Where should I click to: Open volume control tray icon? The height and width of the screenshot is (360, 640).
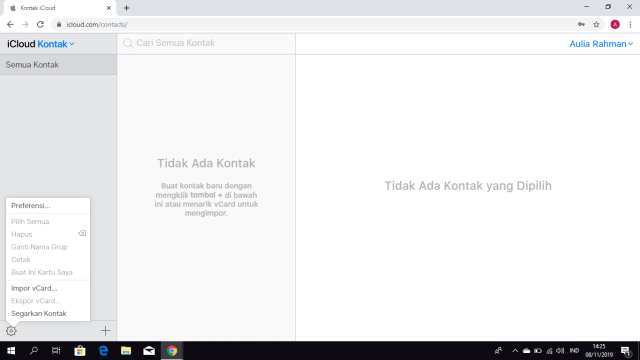tap(560, 351)
